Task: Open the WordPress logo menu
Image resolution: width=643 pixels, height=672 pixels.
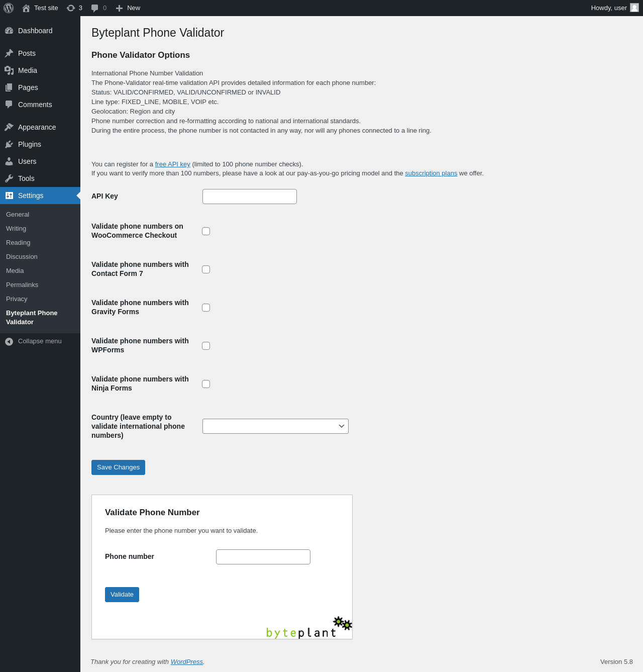Action: point(9,8)
